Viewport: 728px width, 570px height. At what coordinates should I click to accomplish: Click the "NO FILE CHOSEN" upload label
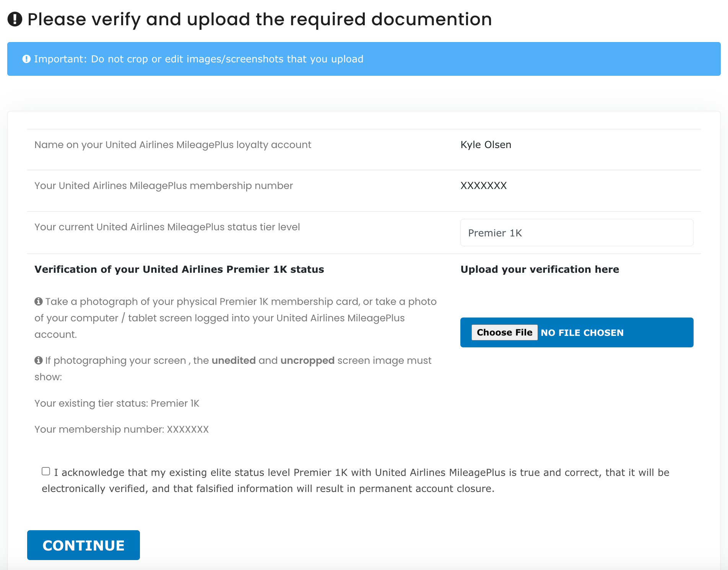[582, 333]
